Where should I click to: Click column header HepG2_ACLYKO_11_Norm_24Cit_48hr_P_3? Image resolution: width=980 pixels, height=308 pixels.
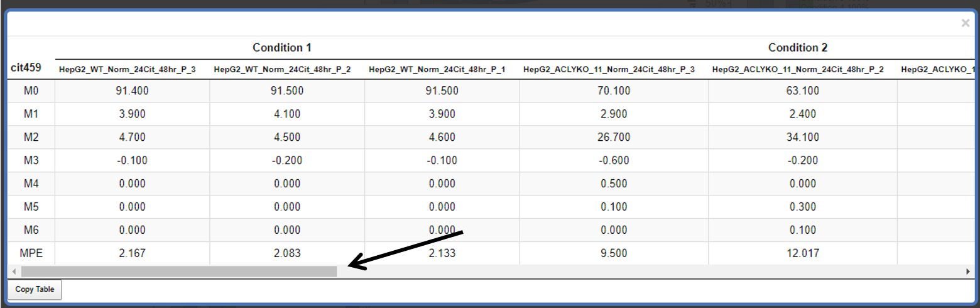point(609,70)
